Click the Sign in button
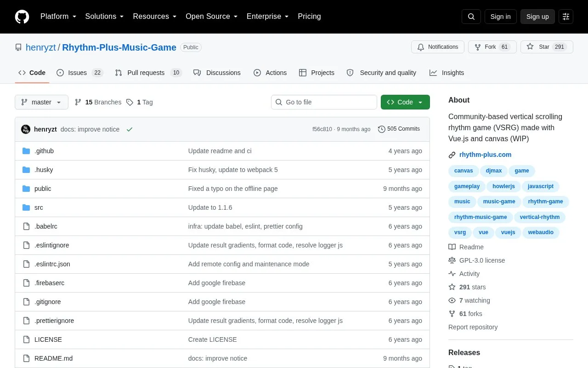Image resolution: width=588 pixels, height=368 pixels. pyautogui.click(x=500, y=17)
